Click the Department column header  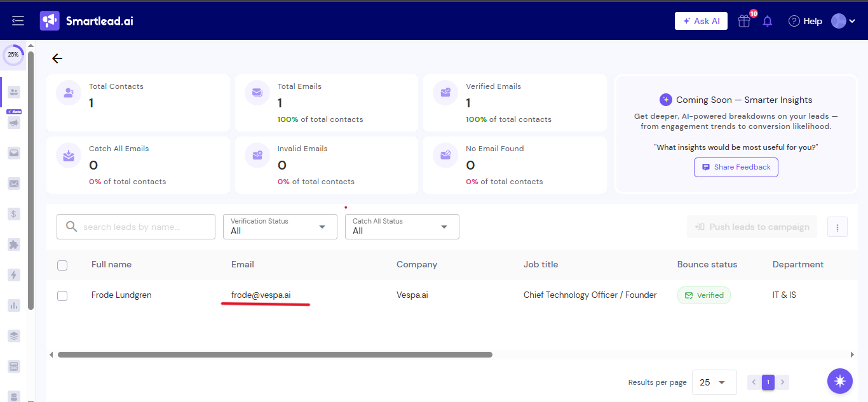point(798,264)
